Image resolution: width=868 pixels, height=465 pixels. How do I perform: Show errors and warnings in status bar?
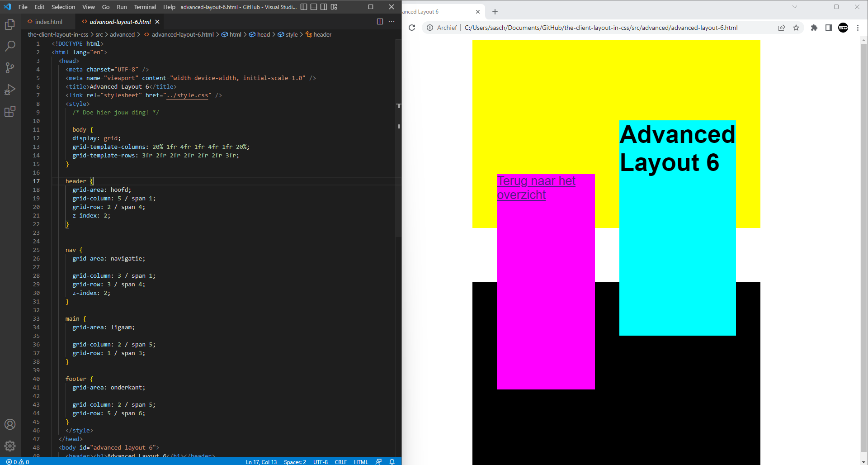point(18,461)
